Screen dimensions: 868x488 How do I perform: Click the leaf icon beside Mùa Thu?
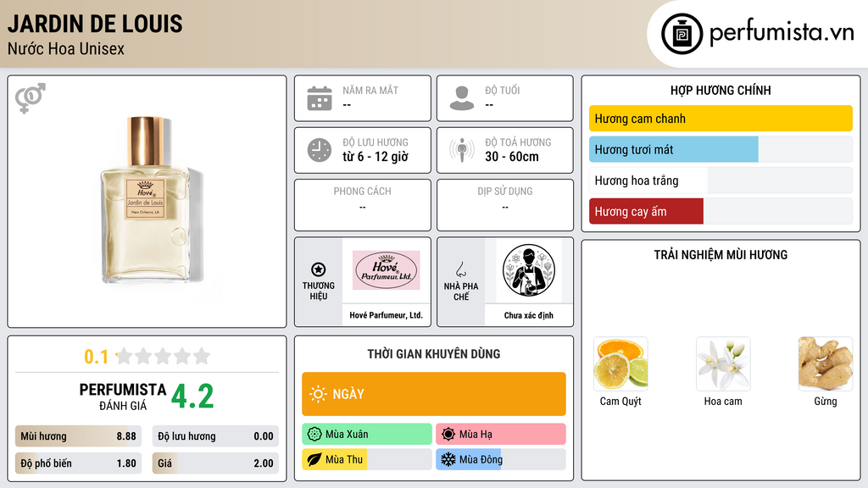pyautogui.click(x=314, y=459)
